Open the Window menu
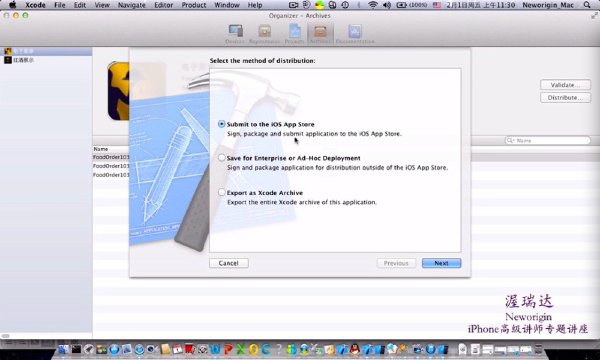Viewport: 600px width, 360px height. (x=227, y=5)
